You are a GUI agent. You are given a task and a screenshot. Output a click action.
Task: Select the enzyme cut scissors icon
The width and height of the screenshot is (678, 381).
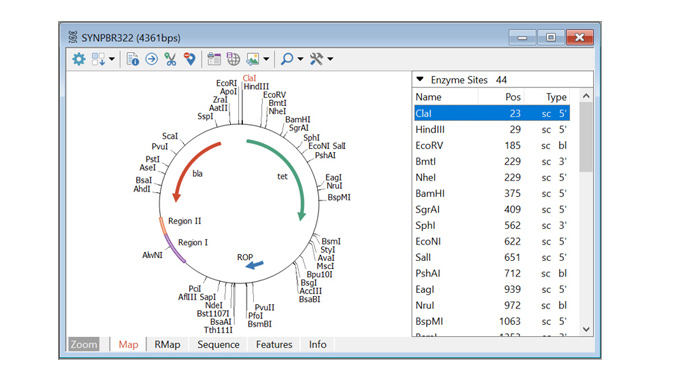170,59
